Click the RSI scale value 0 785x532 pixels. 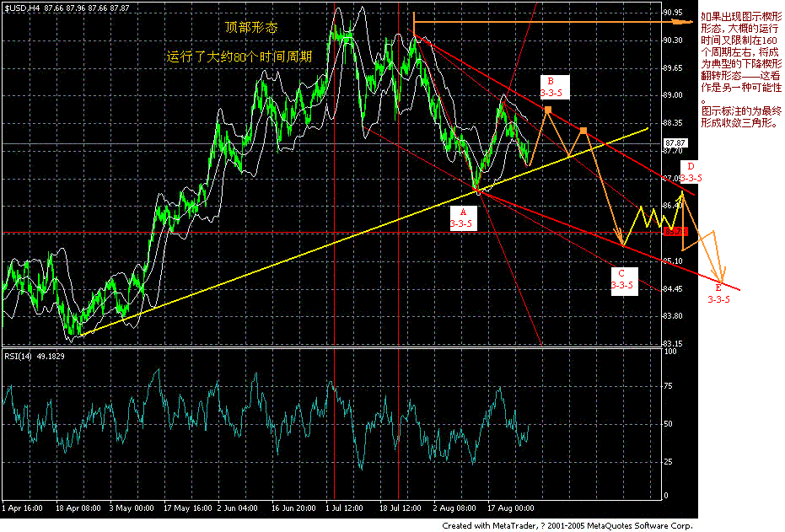(666, 496)
